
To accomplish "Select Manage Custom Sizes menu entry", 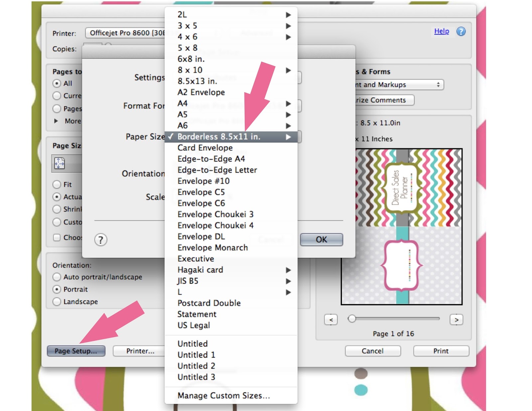I will click(x=223, y=396).
